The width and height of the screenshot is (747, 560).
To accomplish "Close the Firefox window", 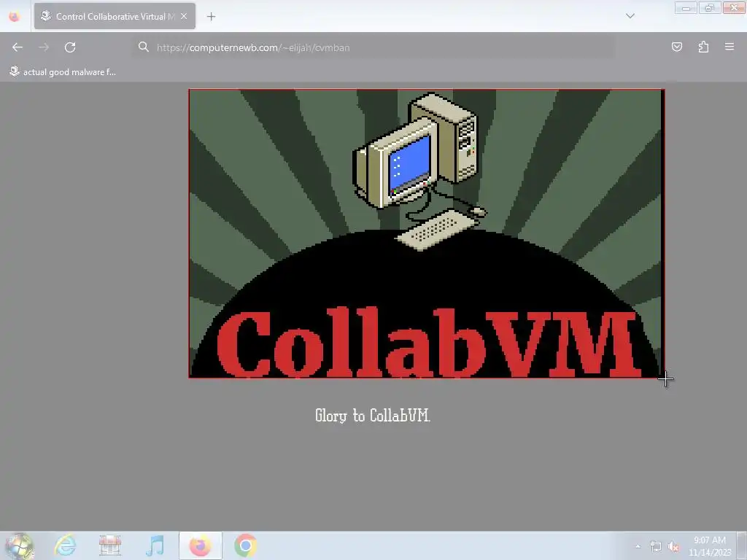I will pos(734,7).
